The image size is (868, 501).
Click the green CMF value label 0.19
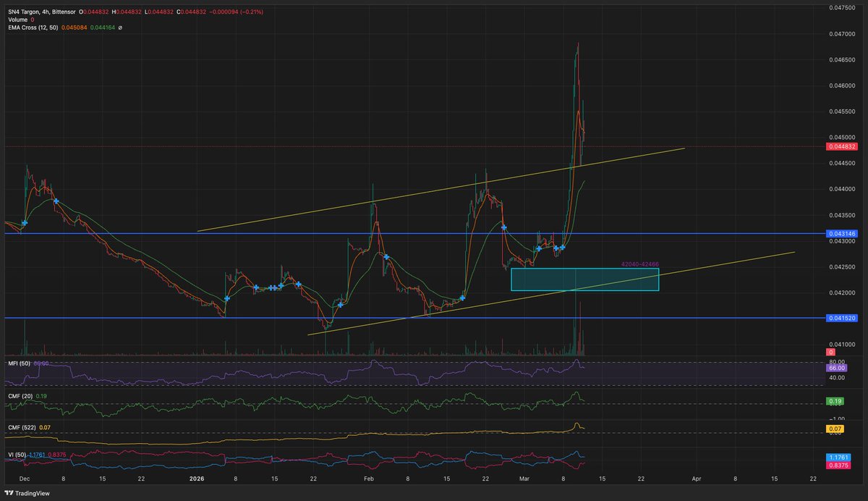pyautogui.click(x=833, y=400)
